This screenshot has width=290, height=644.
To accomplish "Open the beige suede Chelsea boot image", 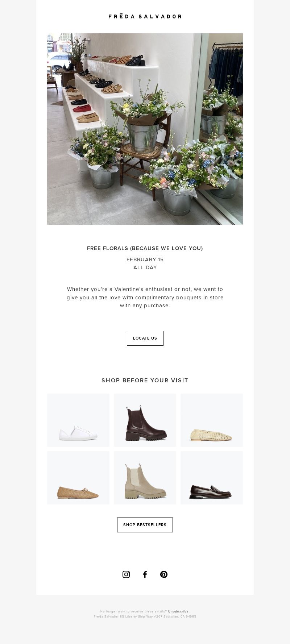I will (145, 478).
